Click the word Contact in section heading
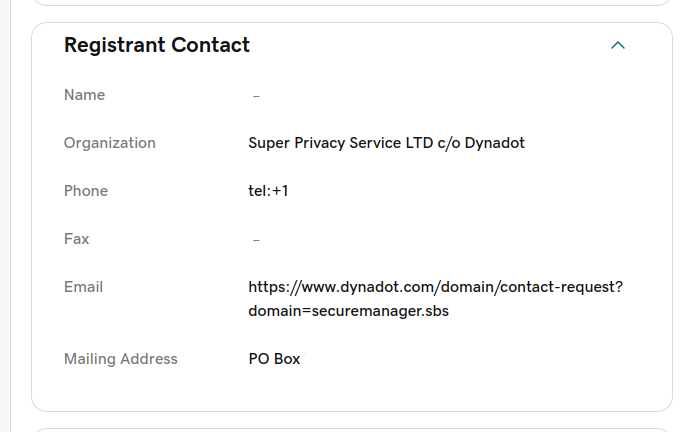Screen dimensions: 692x432 click(214, 45)
